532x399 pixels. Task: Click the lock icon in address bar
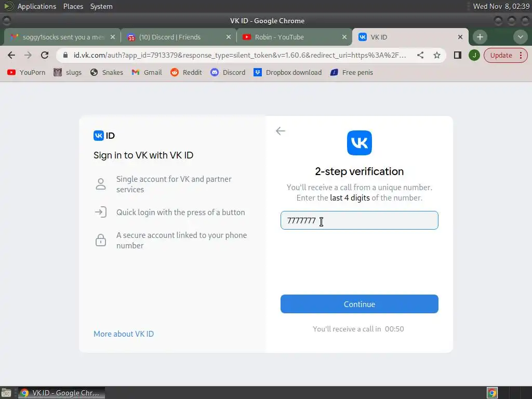tap(65, 55)
